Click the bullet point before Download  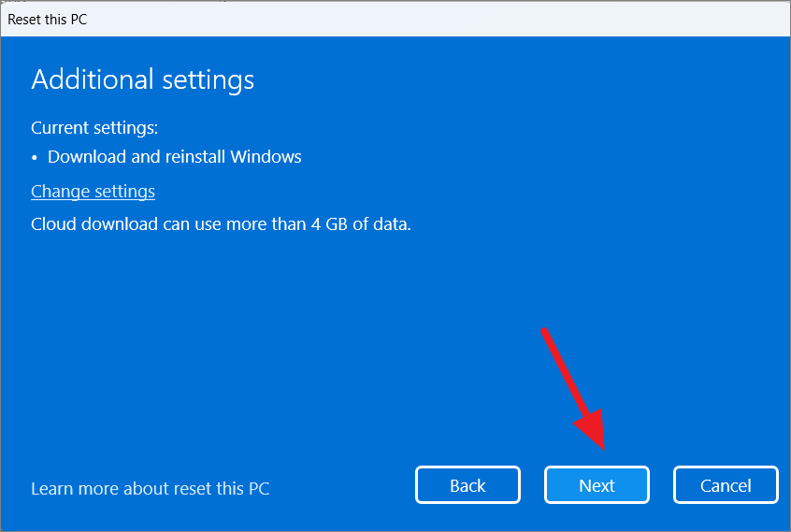(35, 158)
